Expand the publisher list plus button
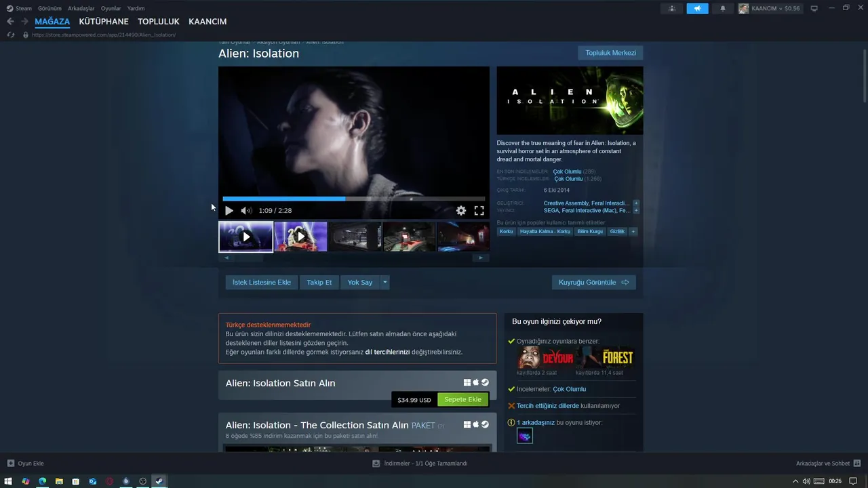Viewport: 868px width, 488px height. 636,211
